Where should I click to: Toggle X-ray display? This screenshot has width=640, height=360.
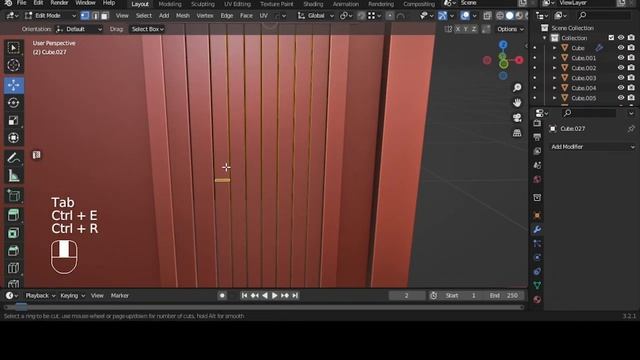pyautogui.click(x=487, y=16)
